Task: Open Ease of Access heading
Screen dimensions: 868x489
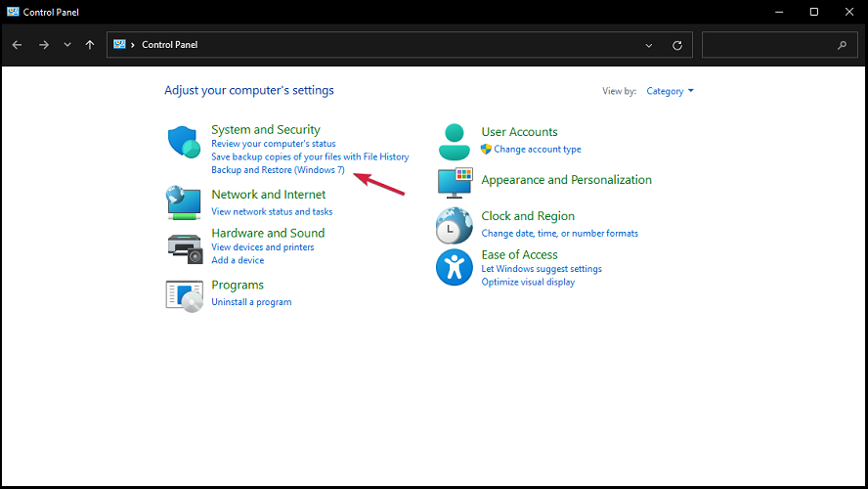Action: coord(519,254)
